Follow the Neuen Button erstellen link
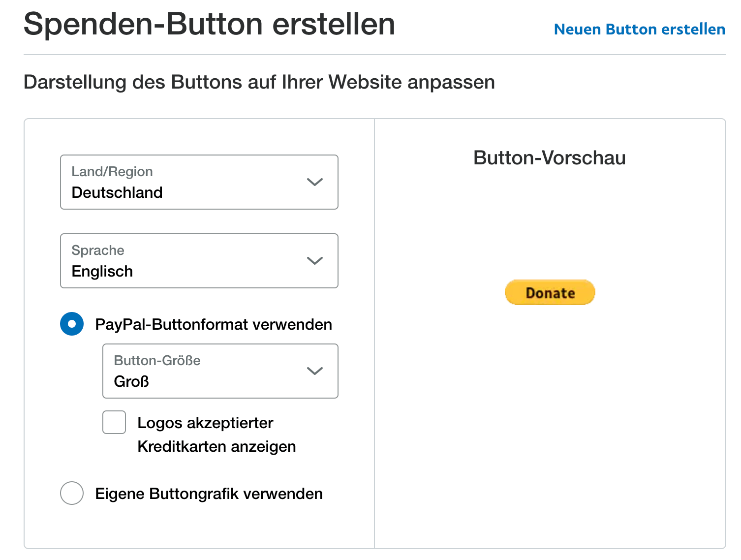The width and height of the screenshot is (741, 560). click(639, 30)
